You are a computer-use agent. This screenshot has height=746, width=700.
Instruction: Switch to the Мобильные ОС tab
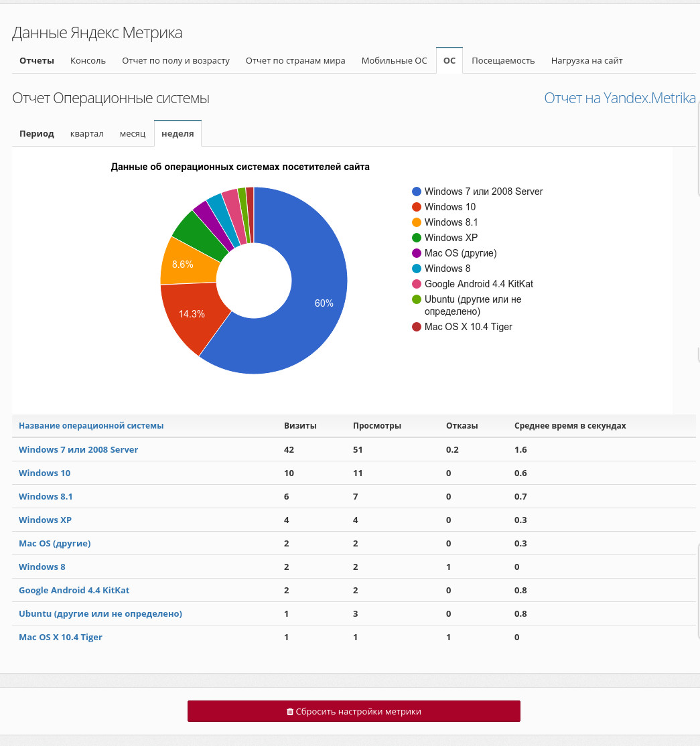tap(394, 61)
